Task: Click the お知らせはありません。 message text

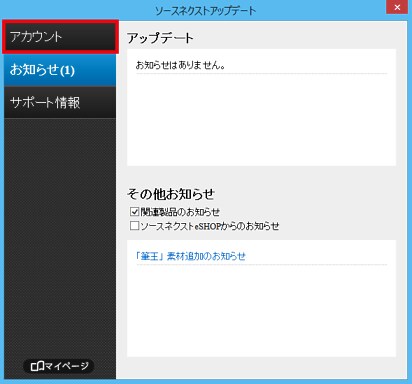Action: tap(180, 65)
